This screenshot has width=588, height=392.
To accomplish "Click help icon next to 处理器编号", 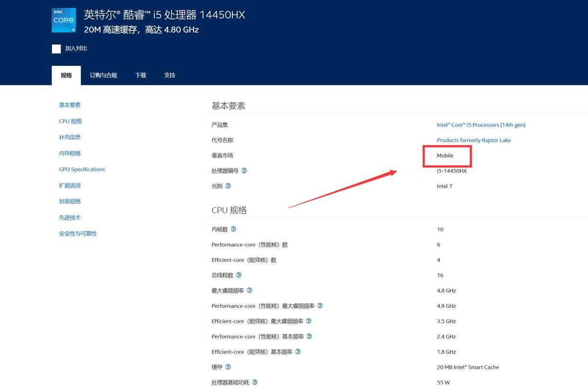I will [x=244, y=170].
